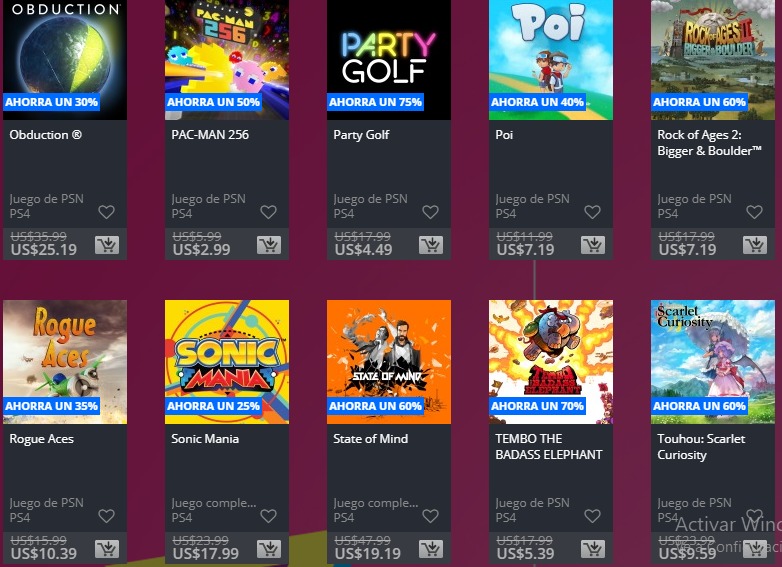
Task: Add TEMBO THE BADASS ELEPHANT to cart
Action: (593, 549)
